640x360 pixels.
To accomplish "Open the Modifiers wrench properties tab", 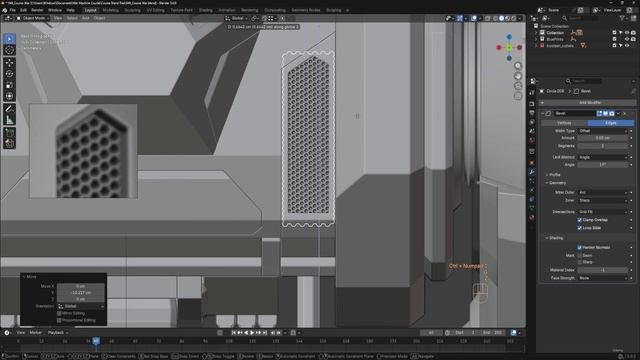I will 532,172.
